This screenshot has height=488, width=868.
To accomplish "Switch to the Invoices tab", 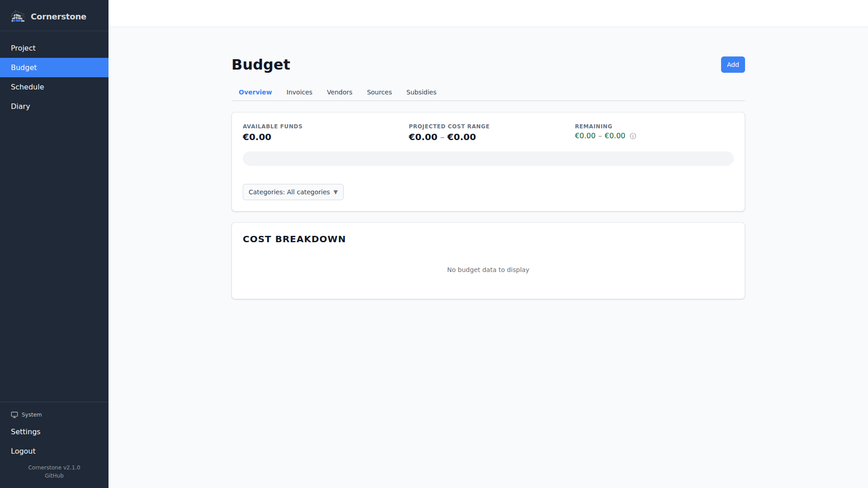I will point(299,92).
